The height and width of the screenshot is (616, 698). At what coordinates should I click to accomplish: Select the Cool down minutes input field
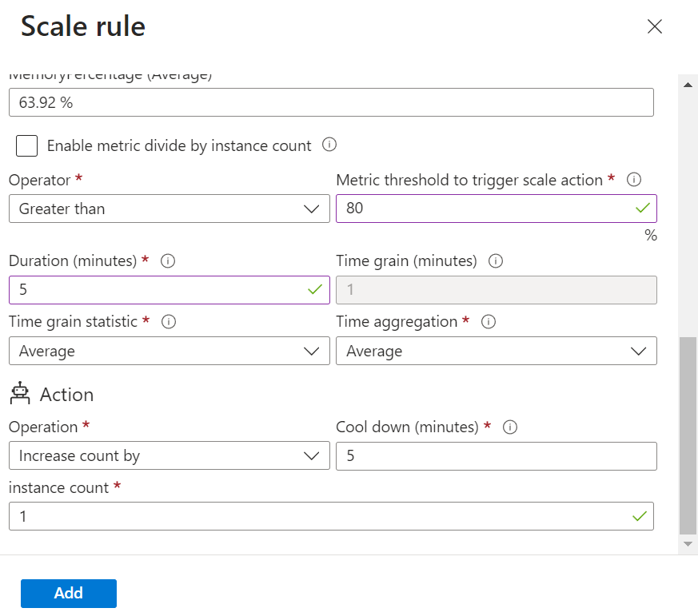[x=496, y=456]
